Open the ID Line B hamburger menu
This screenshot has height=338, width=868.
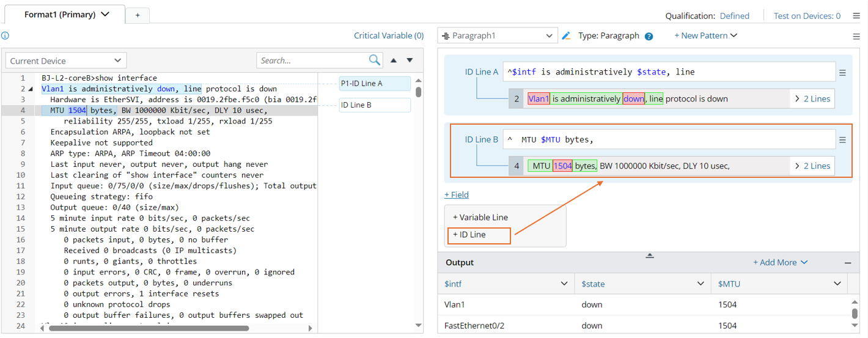point(842,140)
